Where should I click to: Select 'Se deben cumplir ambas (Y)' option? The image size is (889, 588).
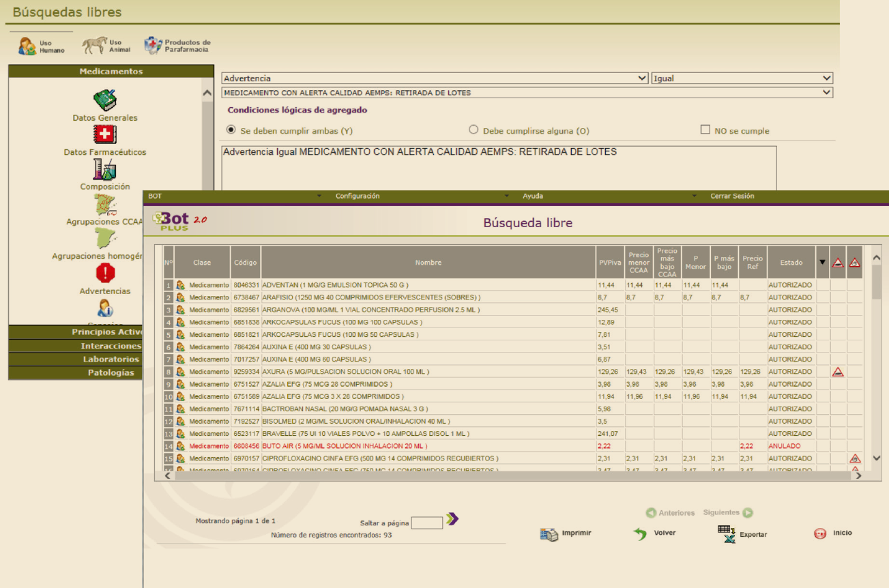click(231, 130)
